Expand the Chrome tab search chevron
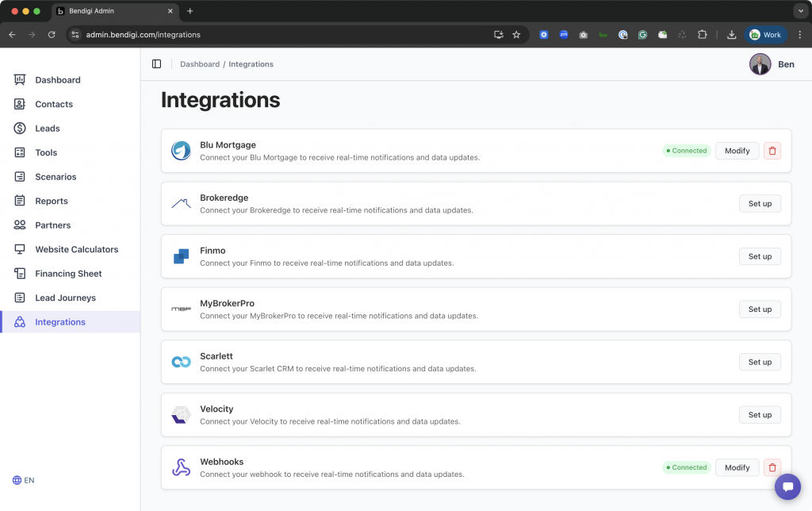Screen dimensions: 812x511 tap(799, 11)
